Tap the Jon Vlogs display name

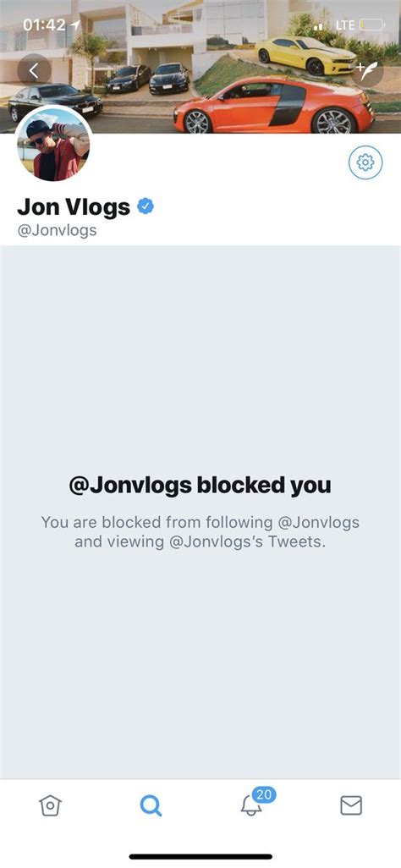[74, 207]
